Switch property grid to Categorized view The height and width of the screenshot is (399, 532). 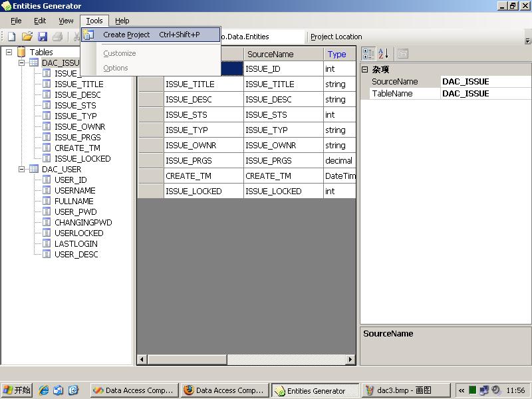click(368, 54)
